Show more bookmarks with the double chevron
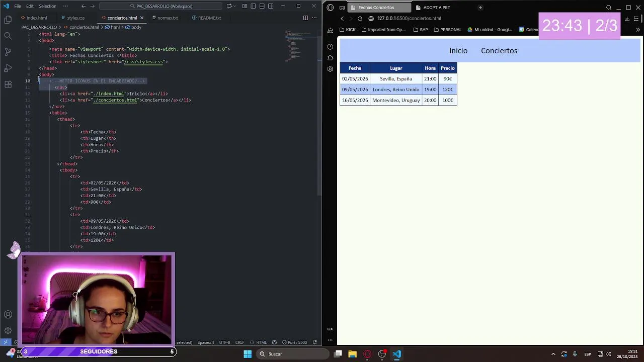Screen dimensions: 644x362 638,30
